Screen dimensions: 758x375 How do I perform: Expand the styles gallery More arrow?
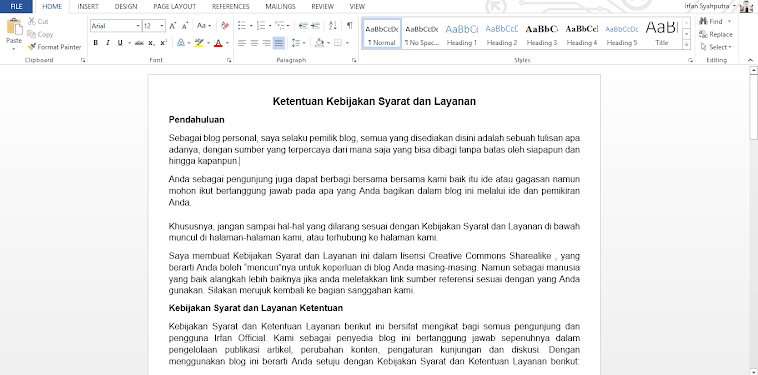pyautogui.click(x=686, y=45)
